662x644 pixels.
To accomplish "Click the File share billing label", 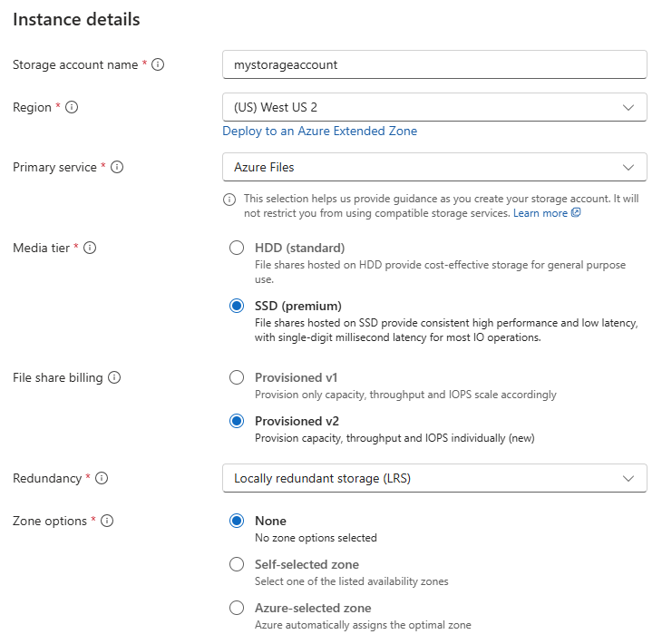I will (x=58, y=377).
